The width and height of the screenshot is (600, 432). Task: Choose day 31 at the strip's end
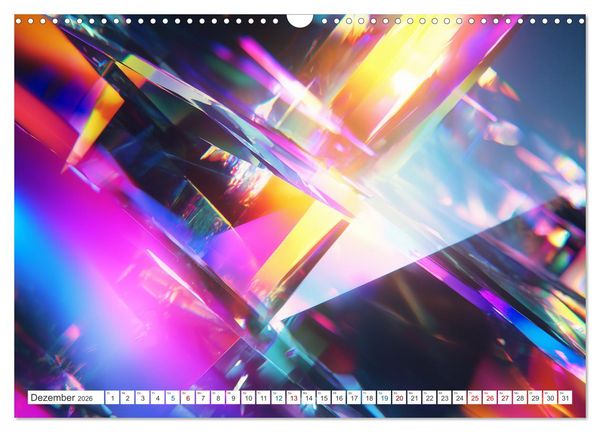(x=565, y=398)
